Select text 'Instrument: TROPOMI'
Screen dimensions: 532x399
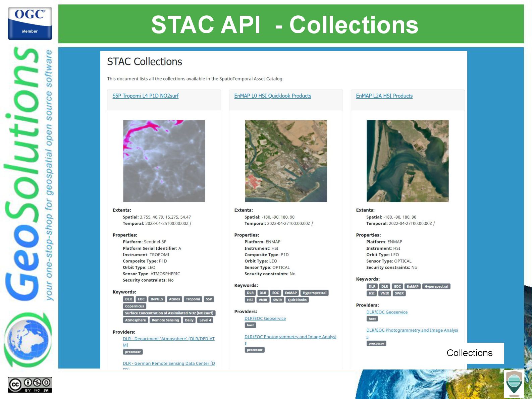[146, 255]
